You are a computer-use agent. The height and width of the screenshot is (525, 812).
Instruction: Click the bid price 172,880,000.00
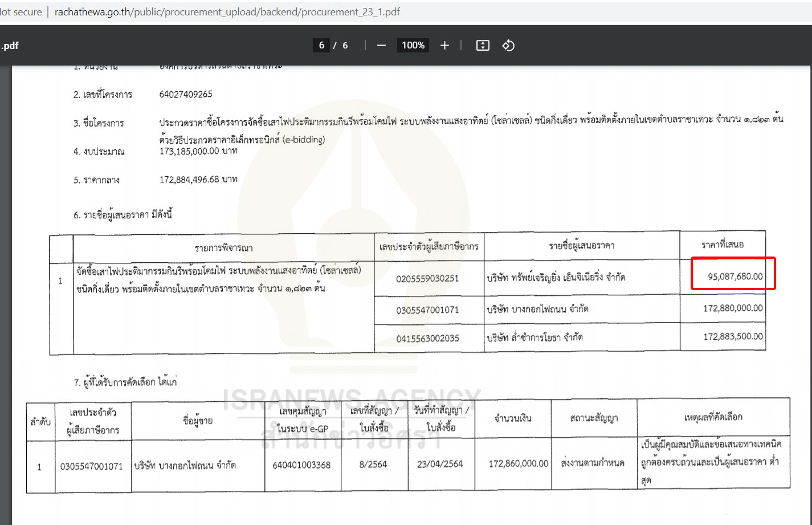click(x=732, y=308)
